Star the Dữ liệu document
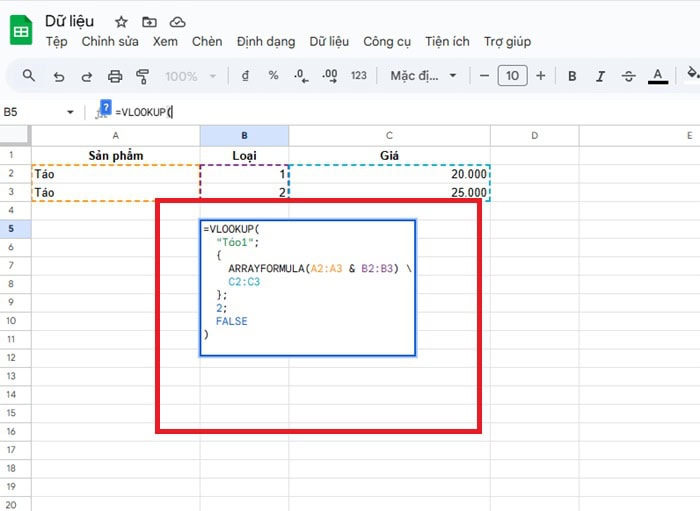Screen dimensions: 700x511 point(121,21)
